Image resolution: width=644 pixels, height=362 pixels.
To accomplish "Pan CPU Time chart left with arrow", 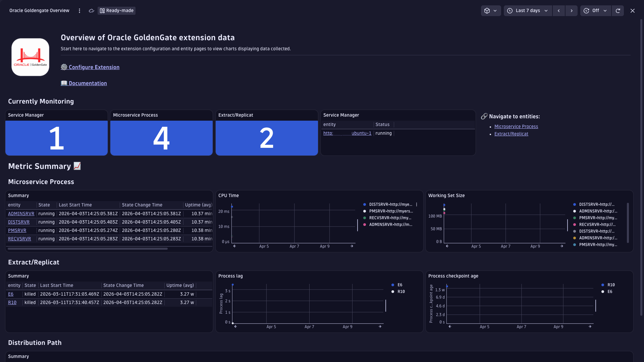I will [235, 246].
